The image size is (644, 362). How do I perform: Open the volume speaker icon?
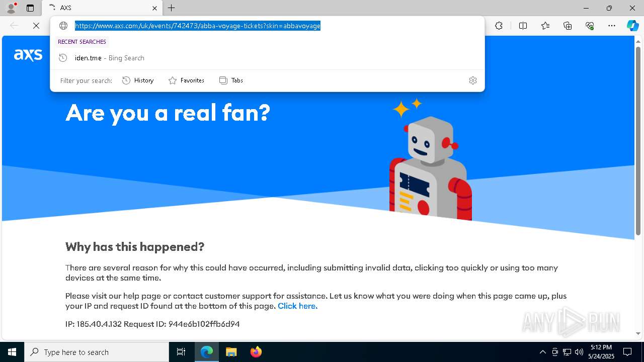tap(579, 352)
